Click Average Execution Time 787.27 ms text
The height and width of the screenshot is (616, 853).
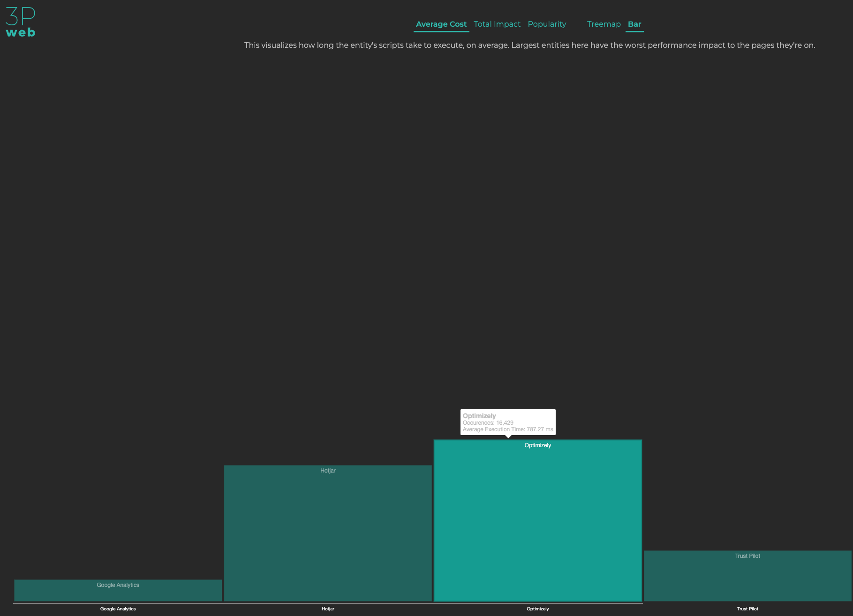click(508, 429)
